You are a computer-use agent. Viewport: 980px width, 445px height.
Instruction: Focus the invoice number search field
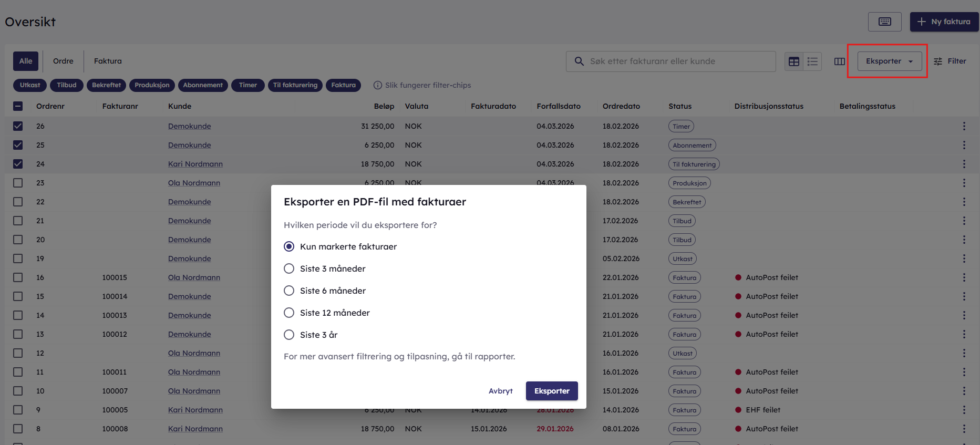[678, 61]
